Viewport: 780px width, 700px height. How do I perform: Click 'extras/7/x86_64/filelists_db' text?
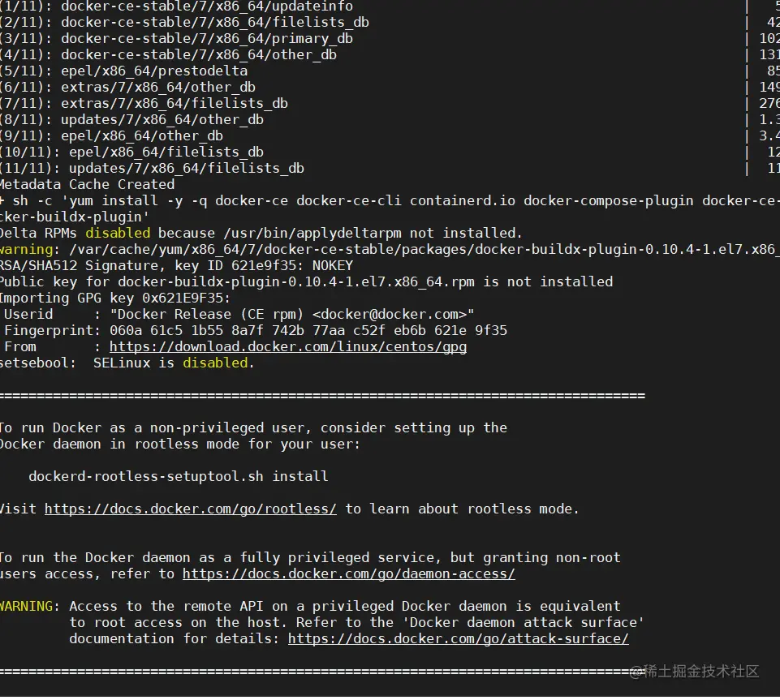175,103
